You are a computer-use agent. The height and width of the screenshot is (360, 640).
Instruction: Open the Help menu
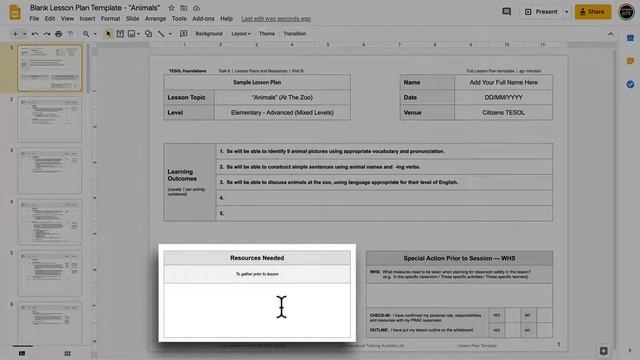pos(227,19)
